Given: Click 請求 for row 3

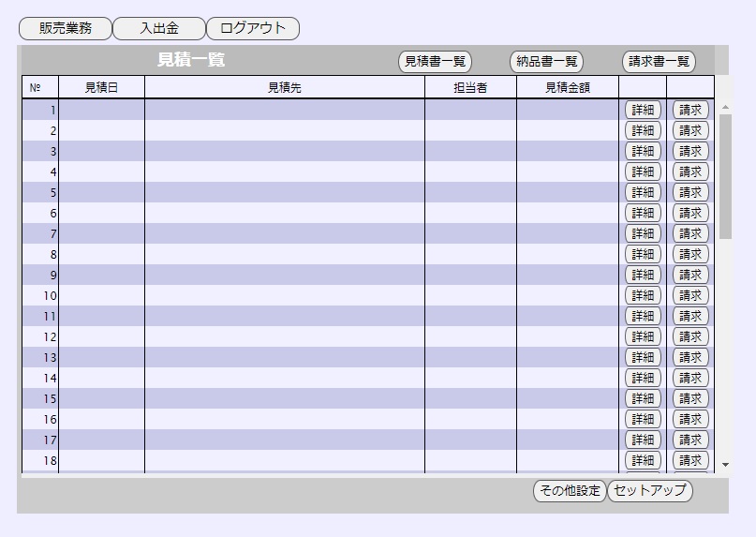Looking at the screenshot, I should click(690, 152).
